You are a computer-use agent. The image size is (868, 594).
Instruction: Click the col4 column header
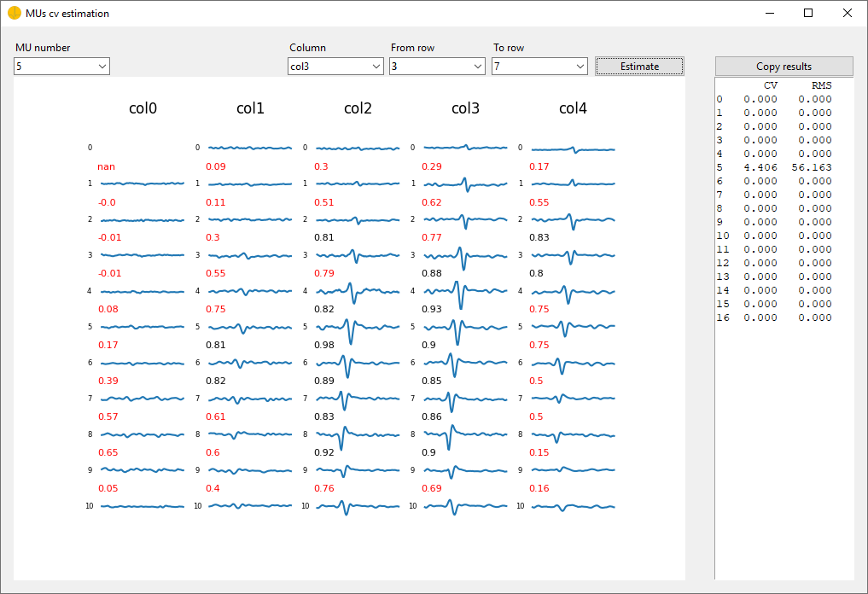573,108
